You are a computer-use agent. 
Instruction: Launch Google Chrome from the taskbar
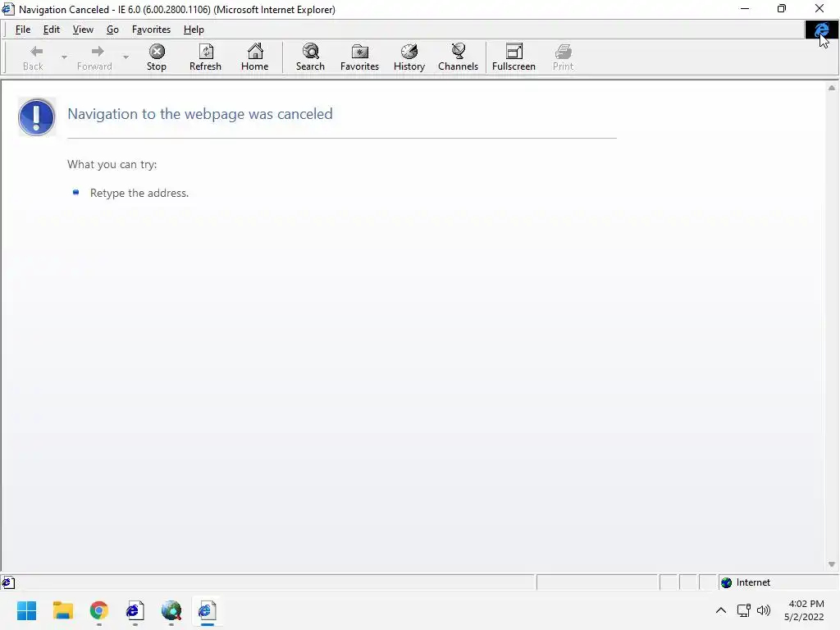point(99,610)
